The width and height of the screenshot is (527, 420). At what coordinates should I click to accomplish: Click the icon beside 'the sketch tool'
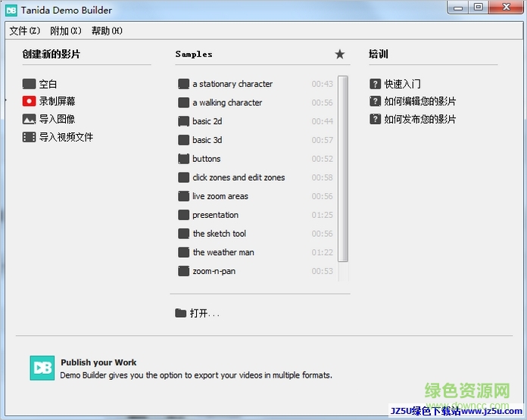point(183,234)
